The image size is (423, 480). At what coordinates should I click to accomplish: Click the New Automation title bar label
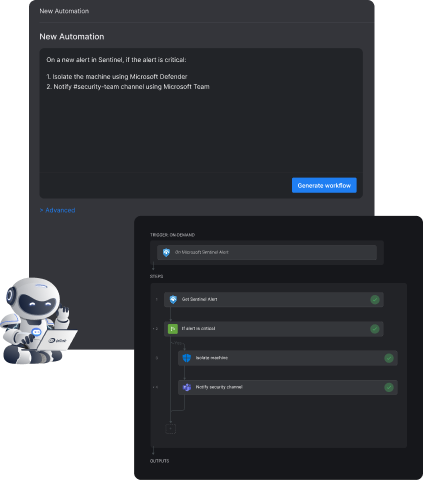click(64, 11)
